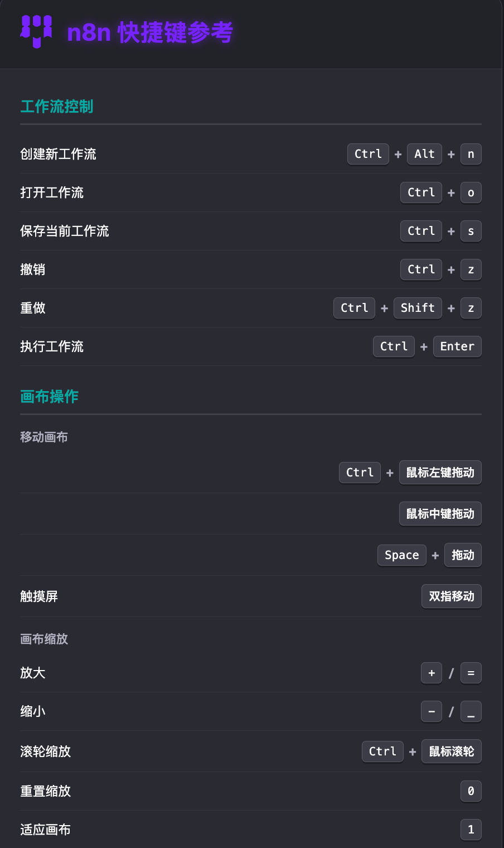
Task: Click the n8n 快捷键参考 title
Action: click(x=149, y=32)
